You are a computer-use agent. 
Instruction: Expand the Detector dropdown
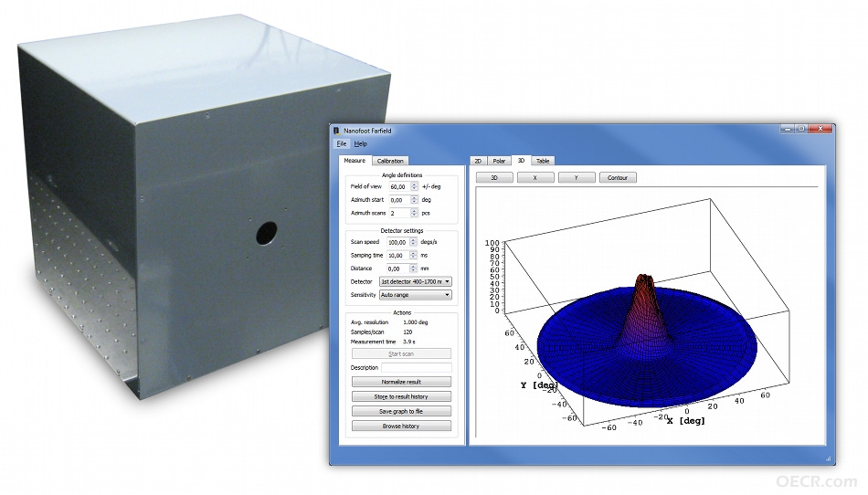(415, 281)
